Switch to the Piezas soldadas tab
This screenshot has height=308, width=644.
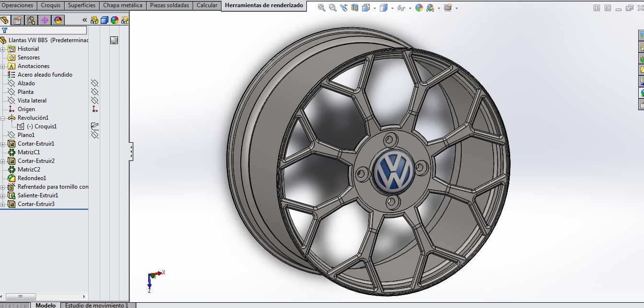tap(169, 5)
